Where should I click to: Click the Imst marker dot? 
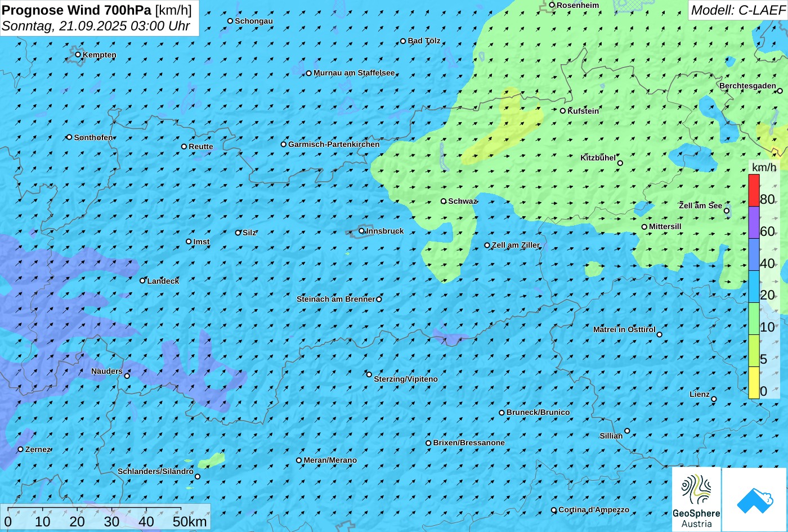[x=189, y=242]
